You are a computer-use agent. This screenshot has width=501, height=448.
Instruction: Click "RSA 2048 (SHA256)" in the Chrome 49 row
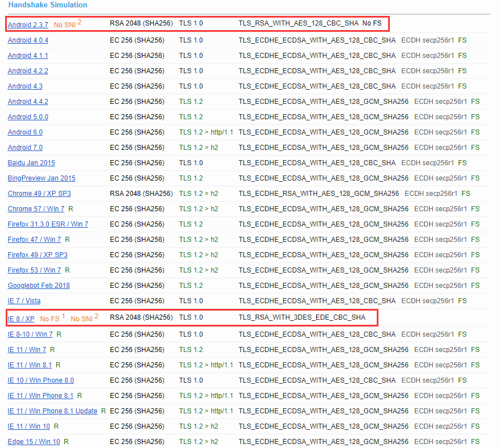click(x=141, y=194)
